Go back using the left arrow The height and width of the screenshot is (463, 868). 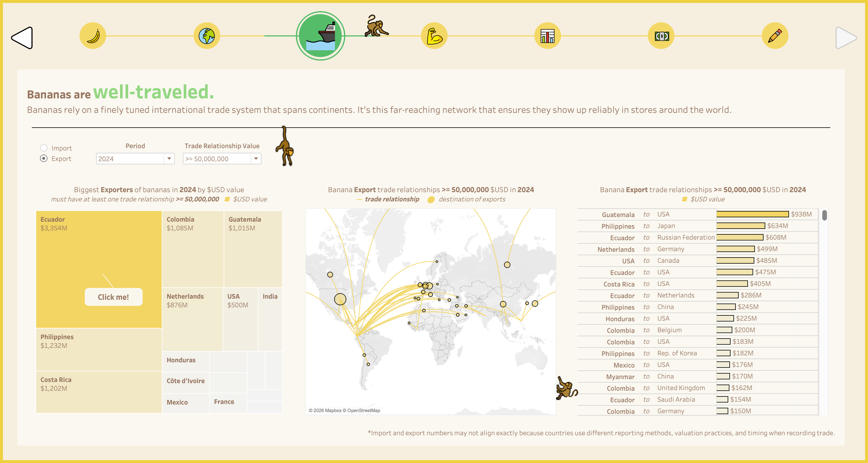coord(22,38)
